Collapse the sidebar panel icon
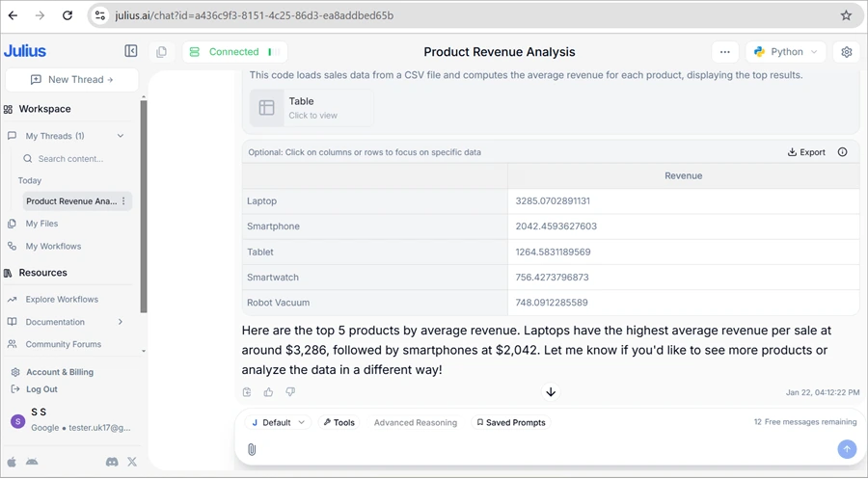This screenshot has width=868, height=479. [x=130, y=51]
